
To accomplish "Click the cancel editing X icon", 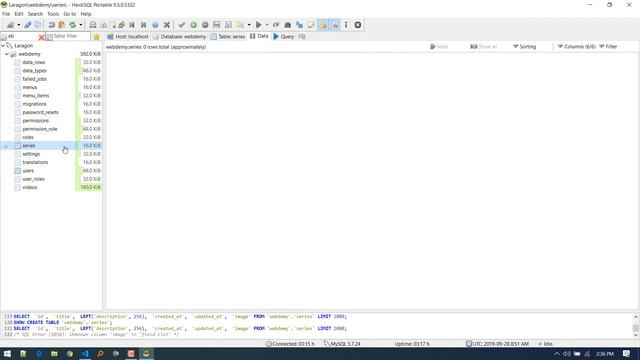I will (x=167, y=25).
